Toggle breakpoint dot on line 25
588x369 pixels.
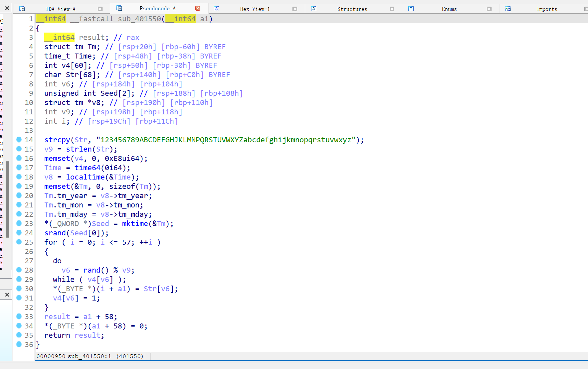click(x=19, y=242)
